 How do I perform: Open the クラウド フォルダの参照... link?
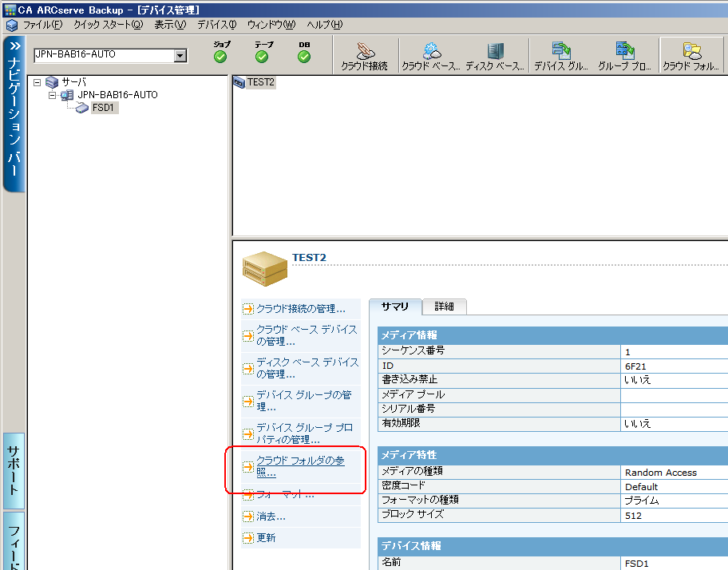pos(300,466)
